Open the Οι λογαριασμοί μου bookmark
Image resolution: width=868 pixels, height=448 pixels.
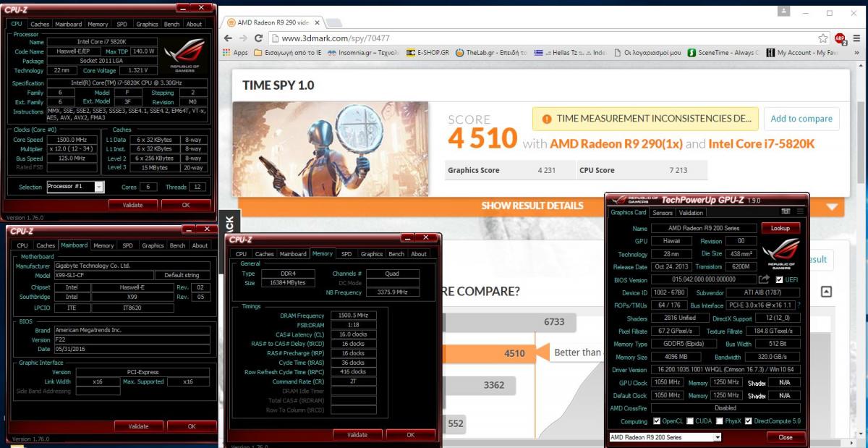(647, 53)
